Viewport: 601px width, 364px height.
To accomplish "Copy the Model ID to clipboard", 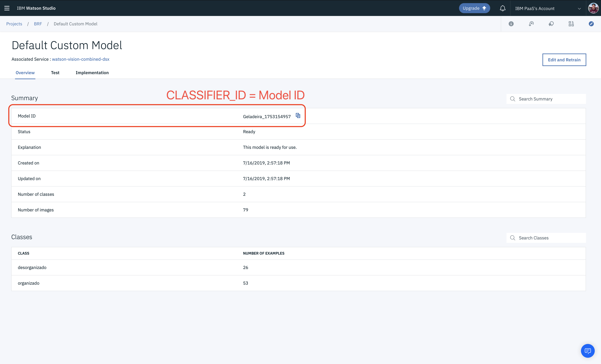I will pos(298,115).
